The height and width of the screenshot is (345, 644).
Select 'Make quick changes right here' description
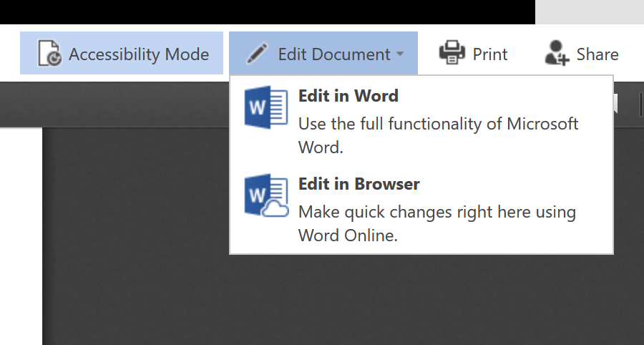437,223
